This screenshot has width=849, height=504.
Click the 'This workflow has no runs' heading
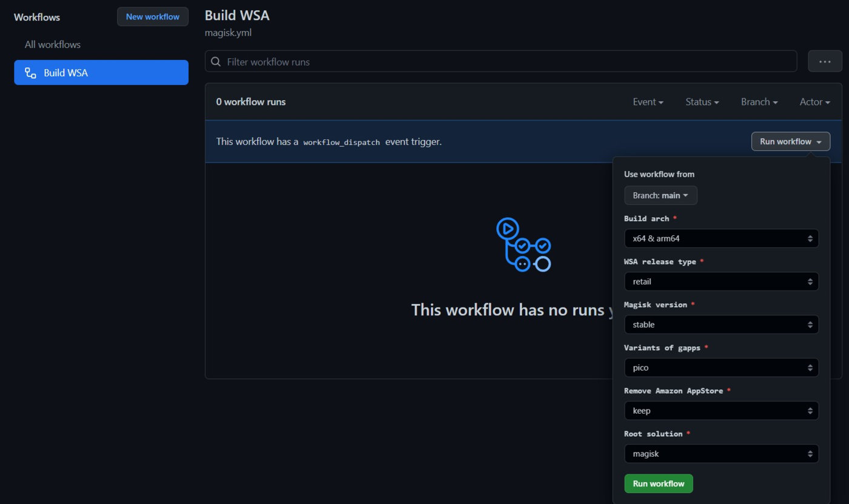point(512,310)
